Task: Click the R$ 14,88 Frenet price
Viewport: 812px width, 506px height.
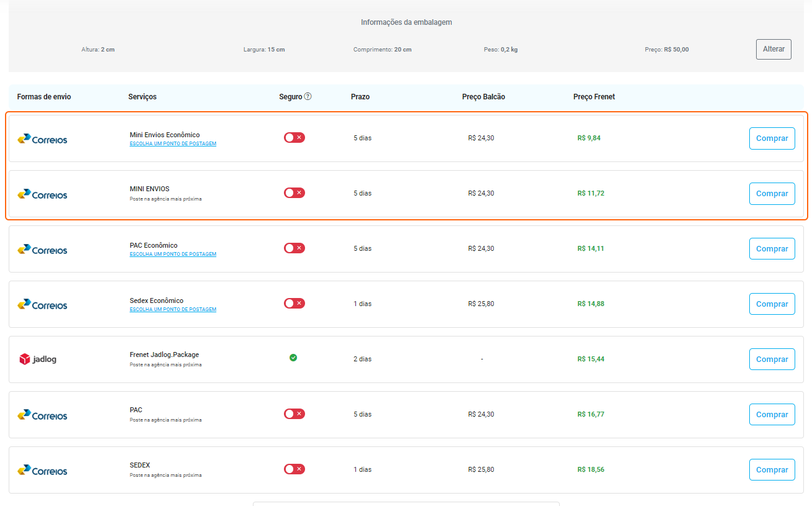Action: click(591, 304)
